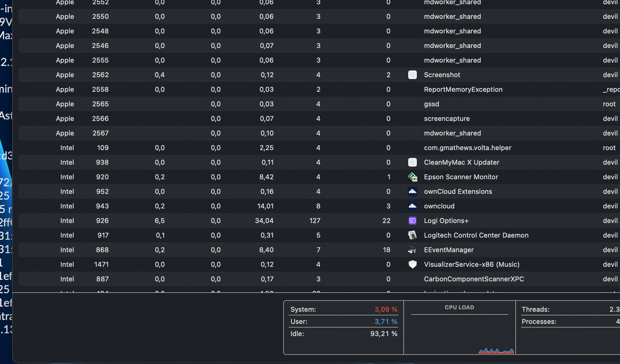Click the Screenshot app icon
620x364 pixels.
[412, 75]
